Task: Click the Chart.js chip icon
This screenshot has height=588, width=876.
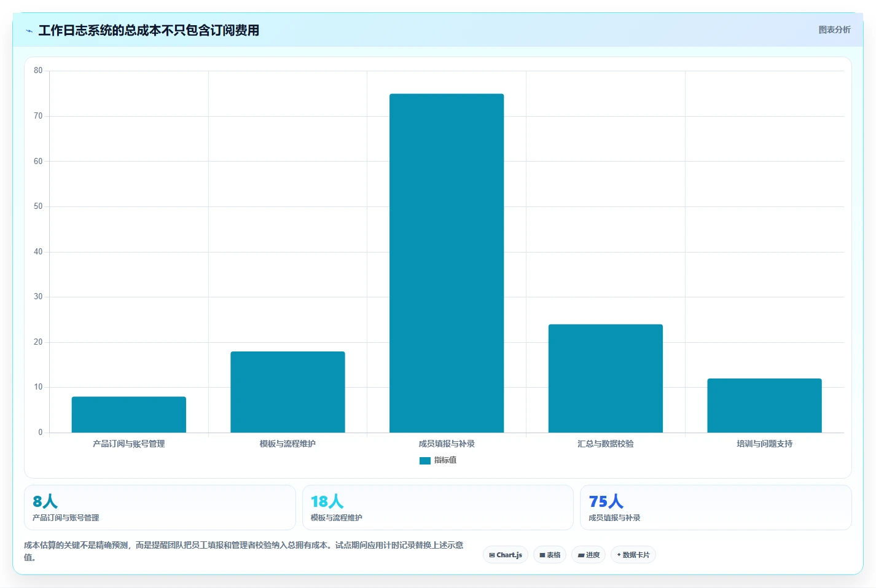Action: (x=491, y=555)
